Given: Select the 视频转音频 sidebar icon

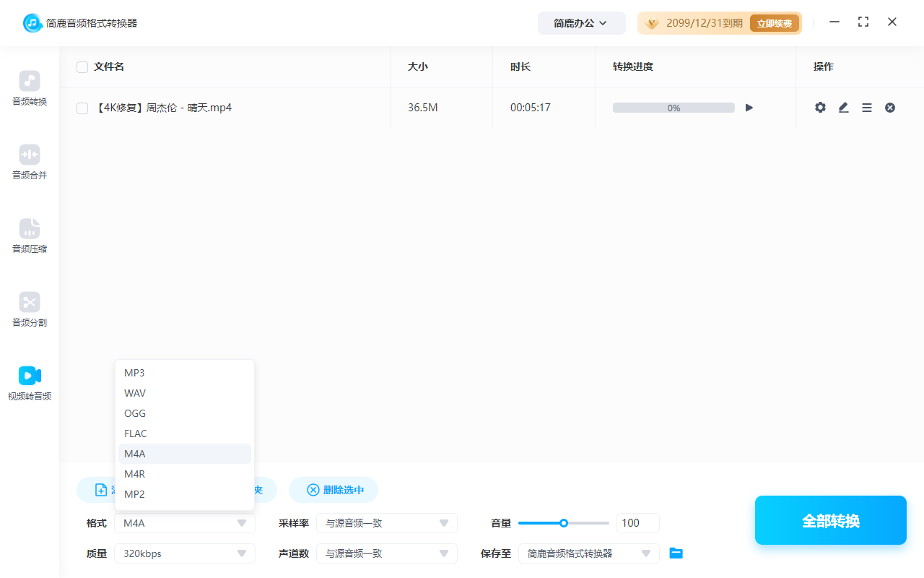Looking at the screenshot, I should pos(29,382).
